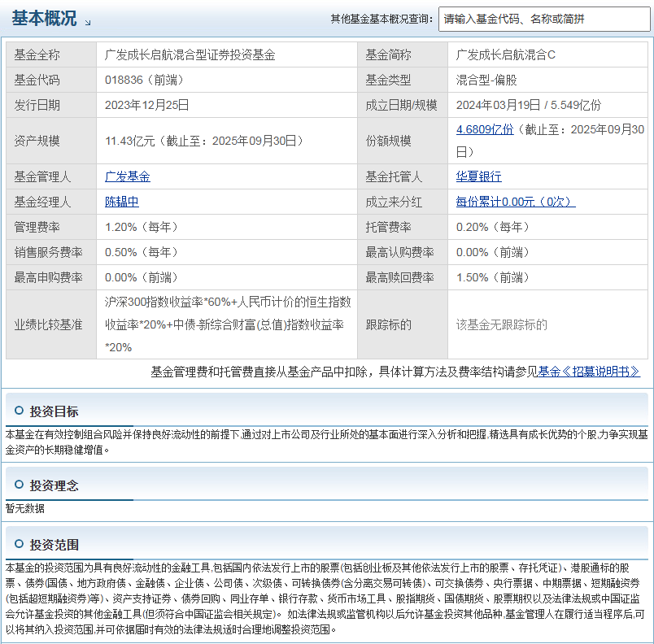
Task: Open the 华夏银行 custodian link
Action: coord(478,176)
